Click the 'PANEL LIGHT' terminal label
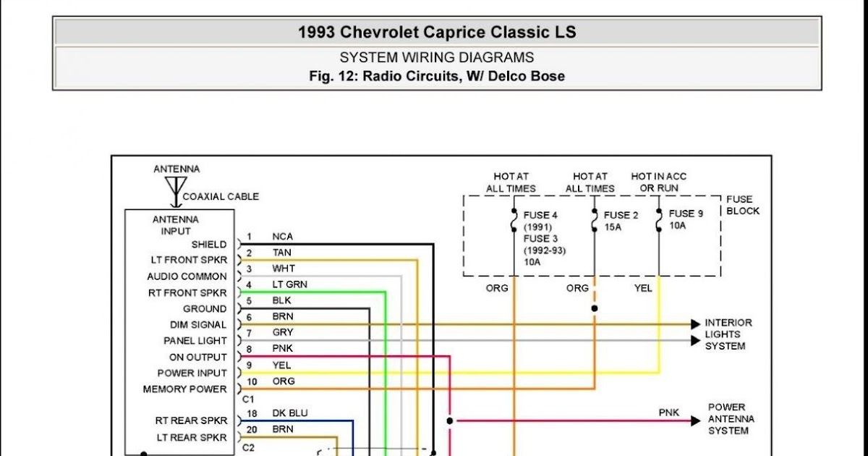 pos(195,341)
